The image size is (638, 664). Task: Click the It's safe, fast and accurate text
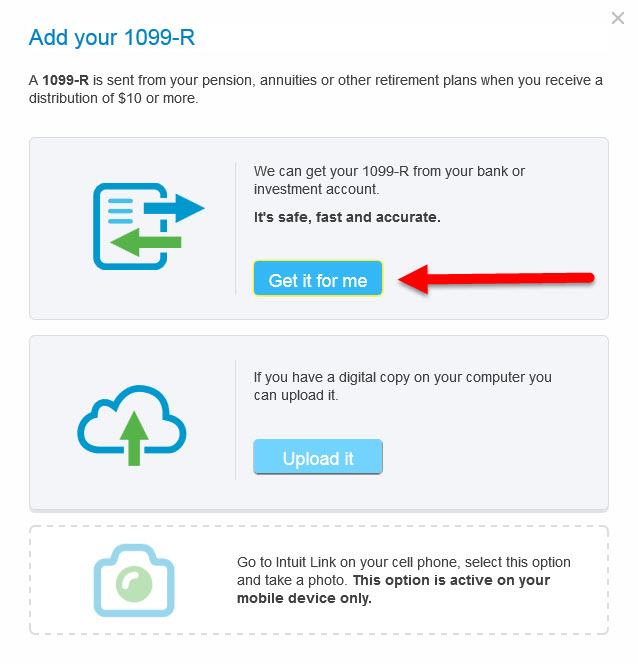pos(347,217)
